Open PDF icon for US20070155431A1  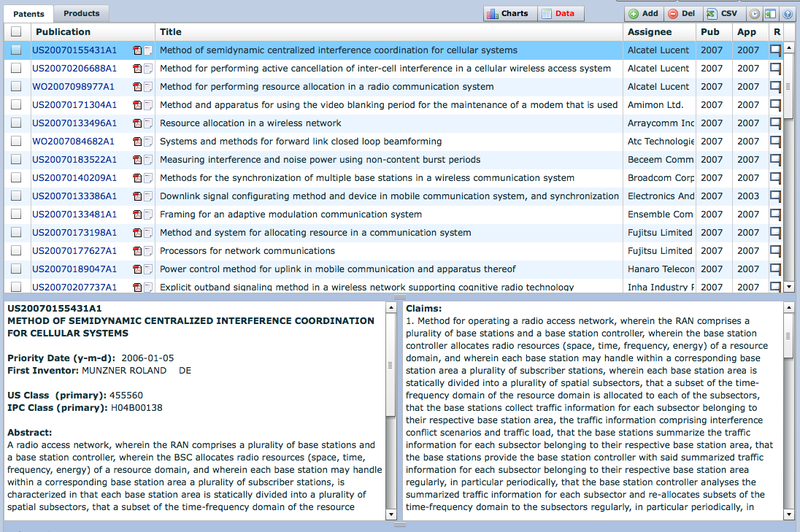point(137,50)
